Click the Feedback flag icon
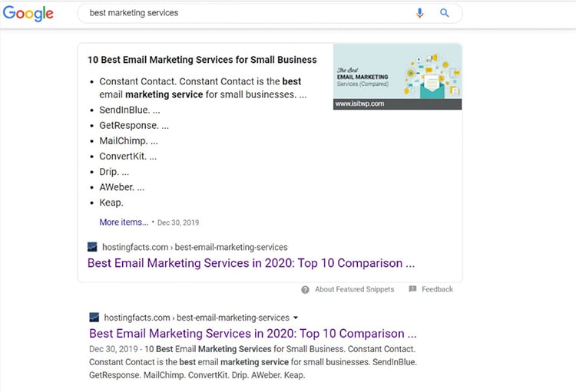576x392 pixels. click(x=412, y=289)
